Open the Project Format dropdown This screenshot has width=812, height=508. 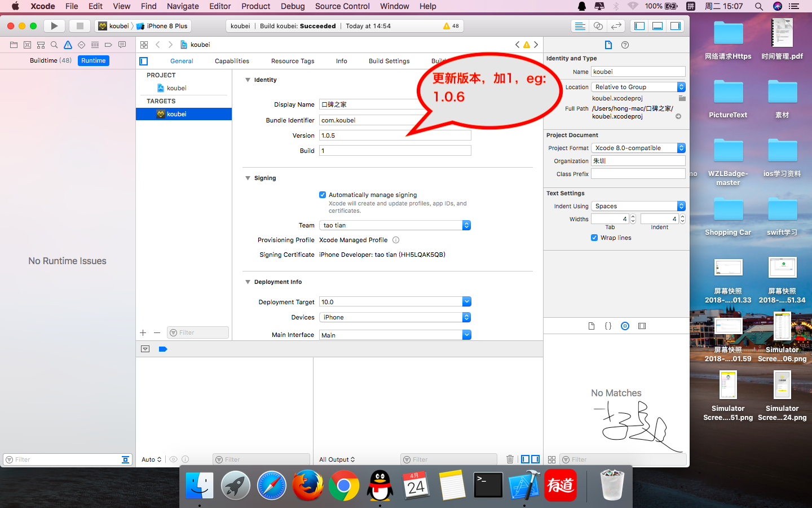(638, 148)
